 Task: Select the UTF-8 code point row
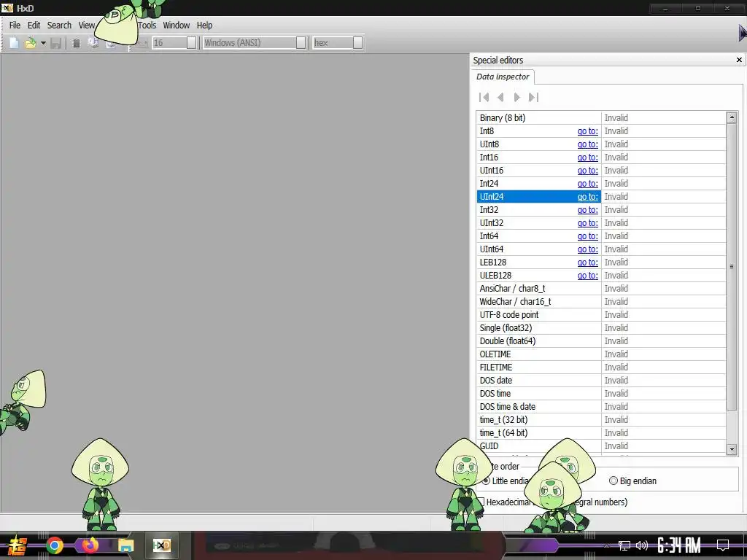tap(601, 315)
